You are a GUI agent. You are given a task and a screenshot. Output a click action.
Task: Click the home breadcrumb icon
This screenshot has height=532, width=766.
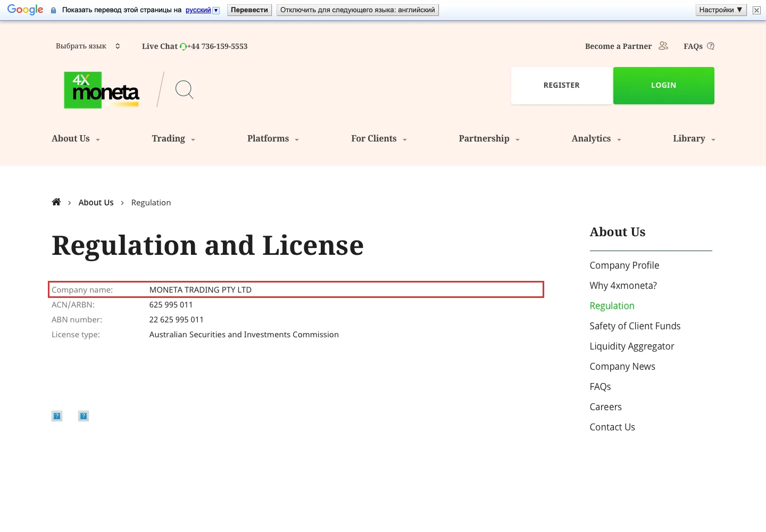pyautogui.click(x=56, y=202)
